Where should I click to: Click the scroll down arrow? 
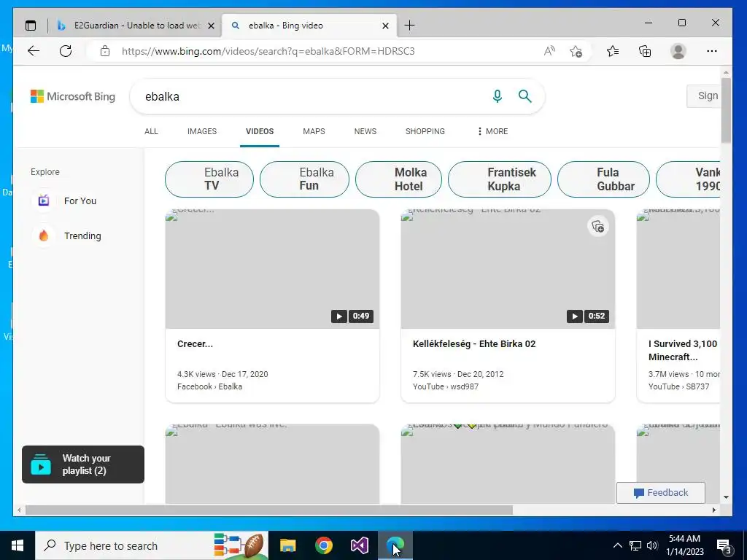tap(726, 497)
